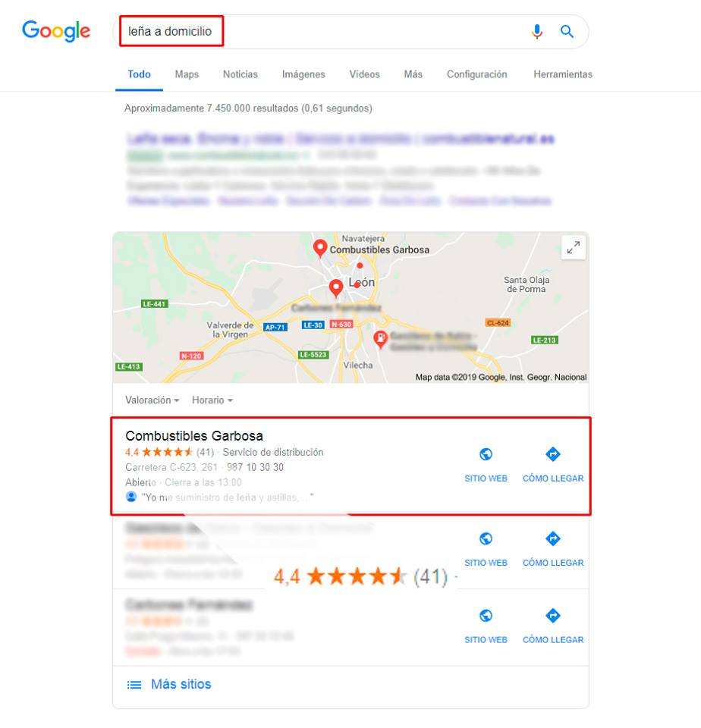Click the search box with leña a domicilio
The height and width of the screenshot is (728, 701).
click(x=321, y=32)
